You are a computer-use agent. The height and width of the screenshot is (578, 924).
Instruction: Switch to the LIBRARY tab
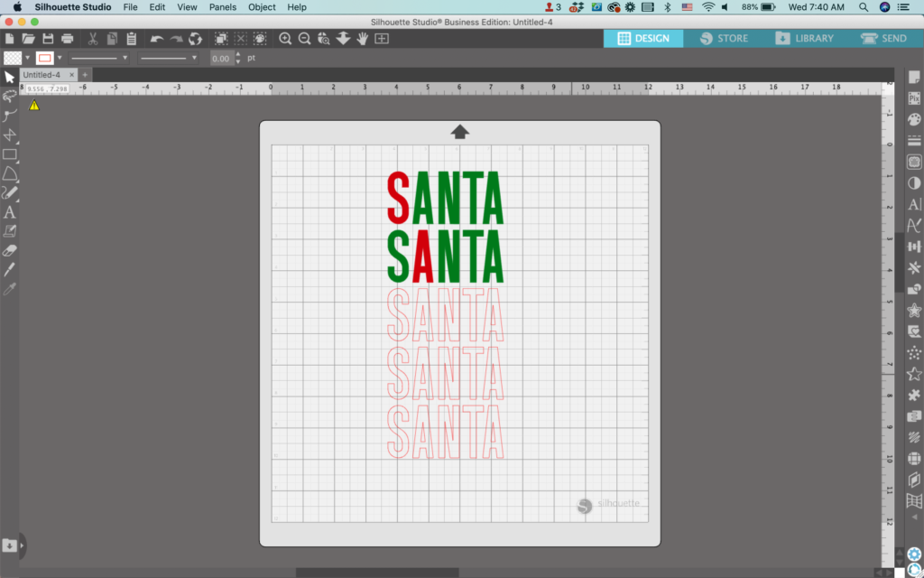tap(804, 38)
